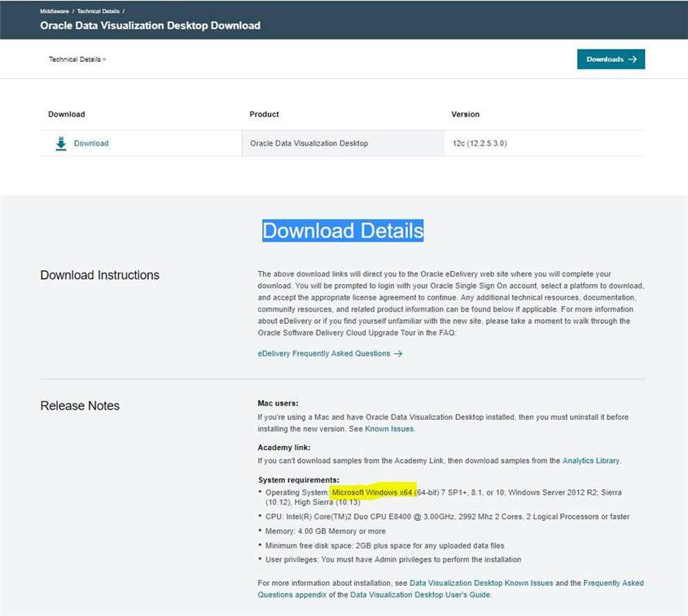This screenshot has width=688, height=616.
Task: Click the Download Details heading
Action: click(343, 230)
